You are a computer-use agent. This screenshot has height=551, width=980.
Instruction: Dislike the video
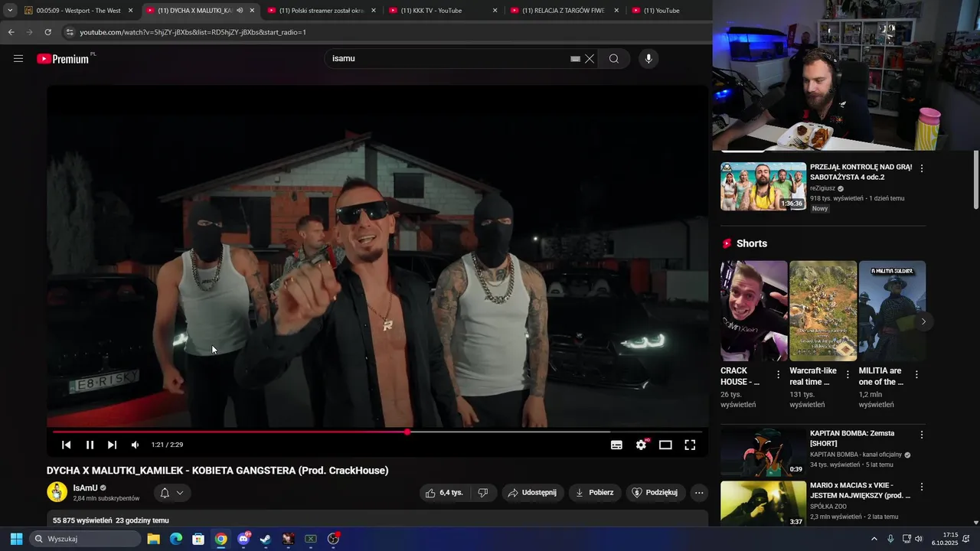[483, 493]
